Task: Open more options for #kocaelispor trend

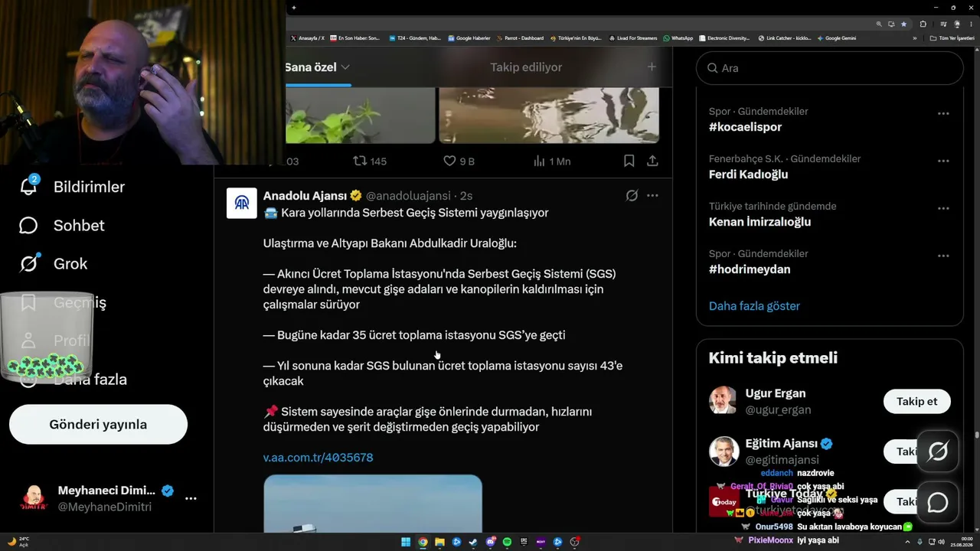Action: point(943,113)
